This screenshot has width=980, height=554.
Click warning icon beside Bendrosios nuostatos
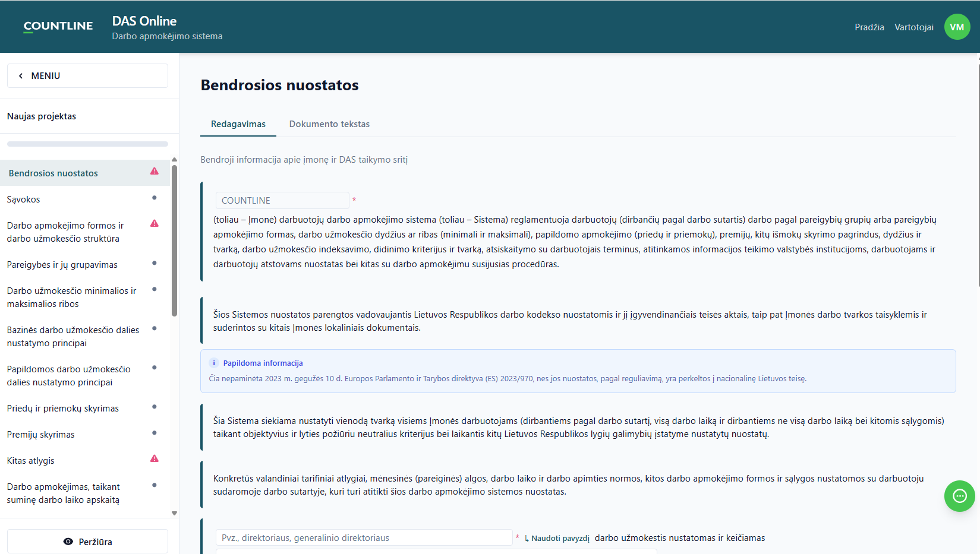click(155, 172)
